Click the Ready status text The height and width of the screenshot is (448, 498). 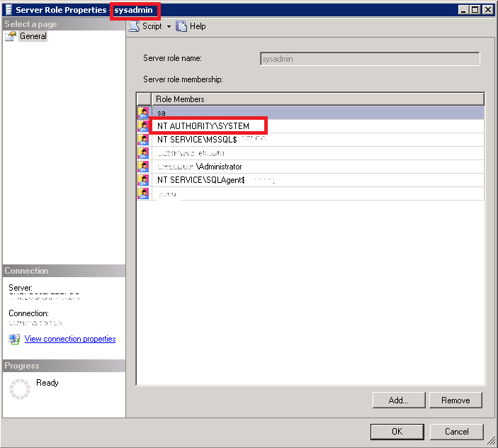click(47, 383)
